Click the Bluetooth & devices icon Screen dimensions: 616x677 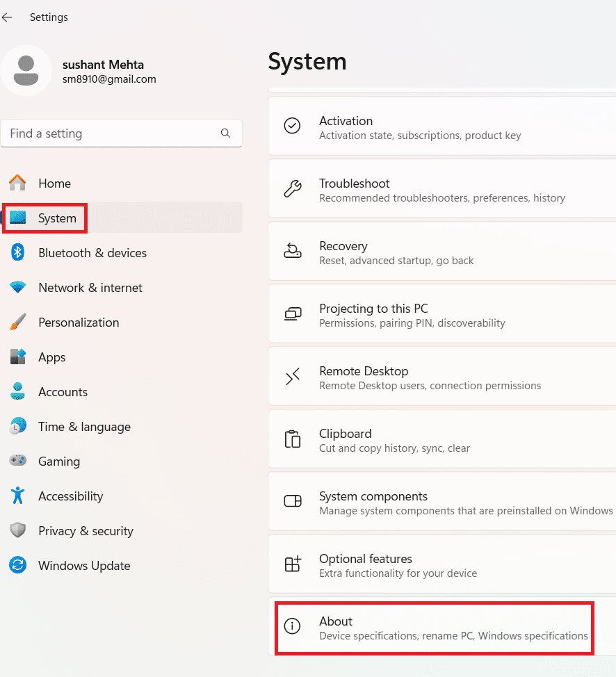pyautogui.click(x=17, y=253)
